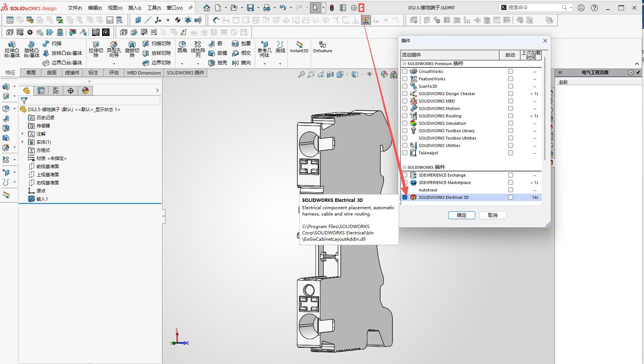Viewport: 644px width, 364px height.
Task: Collapse the SOLIDWORKS Premium 插件 group
Action: 404,64
